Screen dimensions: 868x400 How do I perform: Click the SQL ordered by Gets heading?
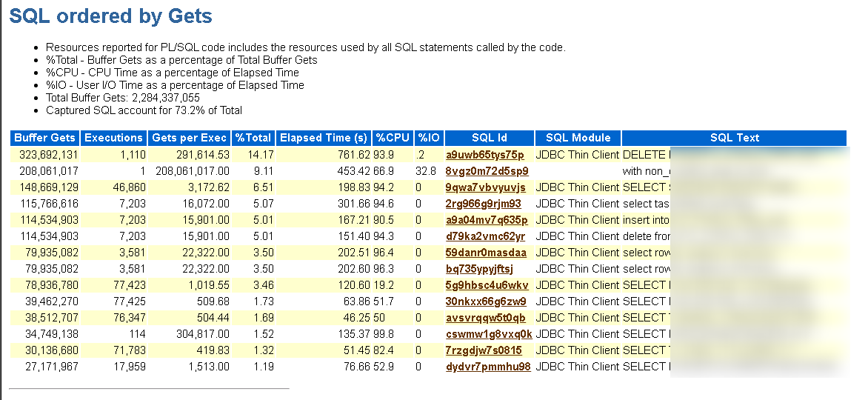coord(110,16)
